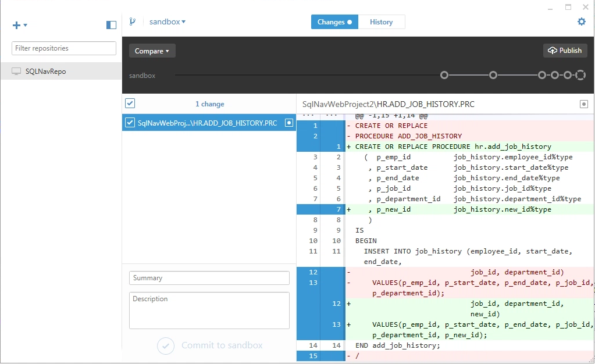Focus the commit Description box

pyautogui.click(x=209, y=311)
